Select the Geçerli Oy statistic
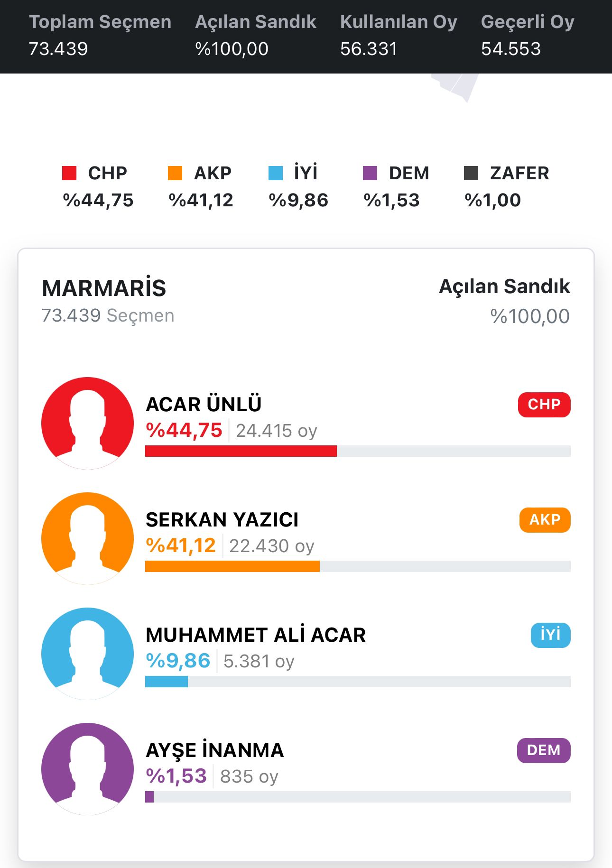 coord(527,35)
